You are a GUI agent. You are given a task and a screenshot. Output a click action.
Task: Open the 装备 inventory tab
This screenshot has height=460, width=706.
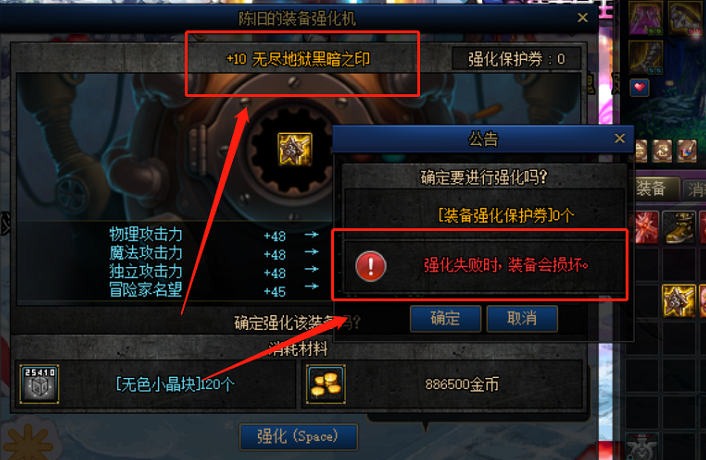tap(655, 189)
